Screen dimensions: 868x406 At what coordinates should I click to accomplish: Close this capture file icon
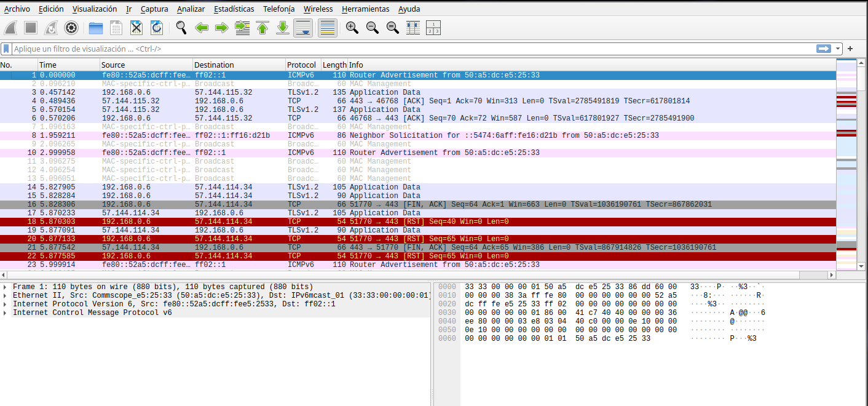136,28
